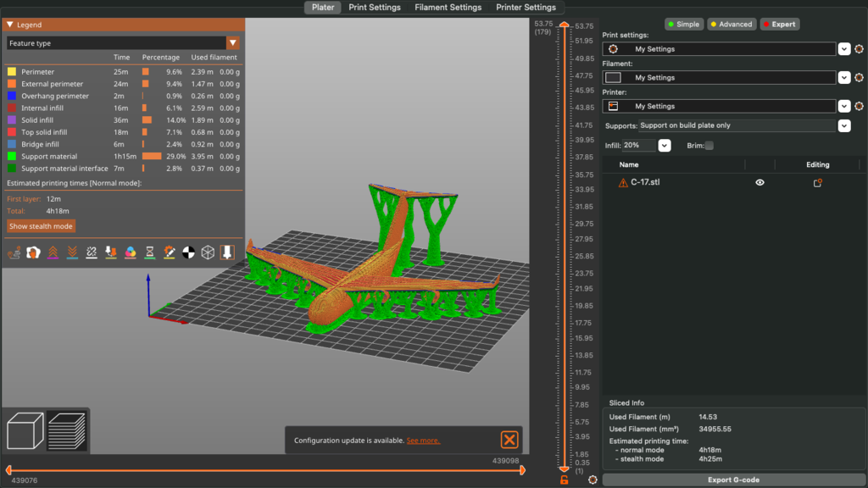Enable the Brim checkbox
The height and width of the screenshot is (488, 868).
click(709, 145)
